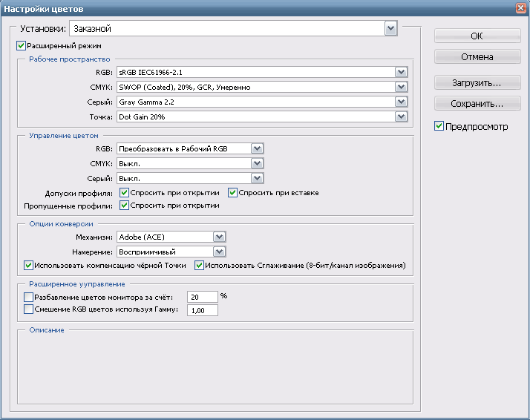Click the Сохранить... button
Image resolution: width=530 pixels, height=420 pixels.
pos(477,103)
